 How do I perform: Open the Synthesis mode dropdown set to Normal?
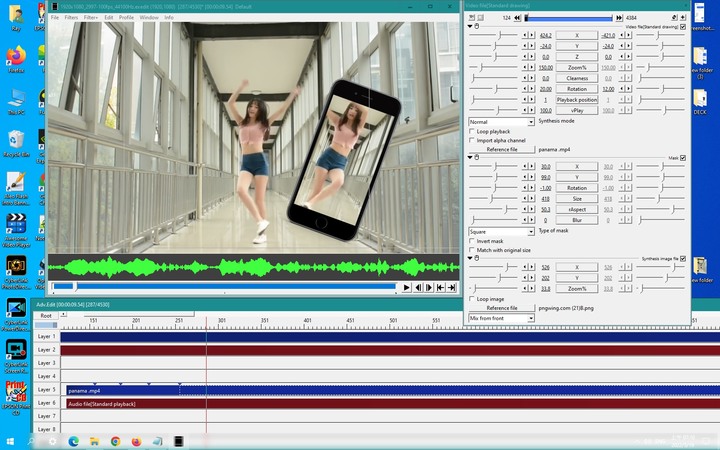click(x=501, y=122)
